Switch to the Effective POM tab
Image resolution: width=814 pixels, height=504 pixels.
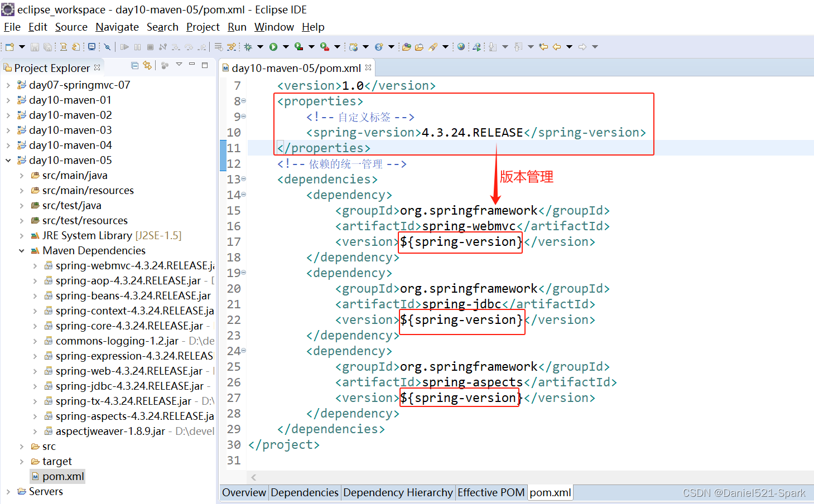(x=491, y=492)
